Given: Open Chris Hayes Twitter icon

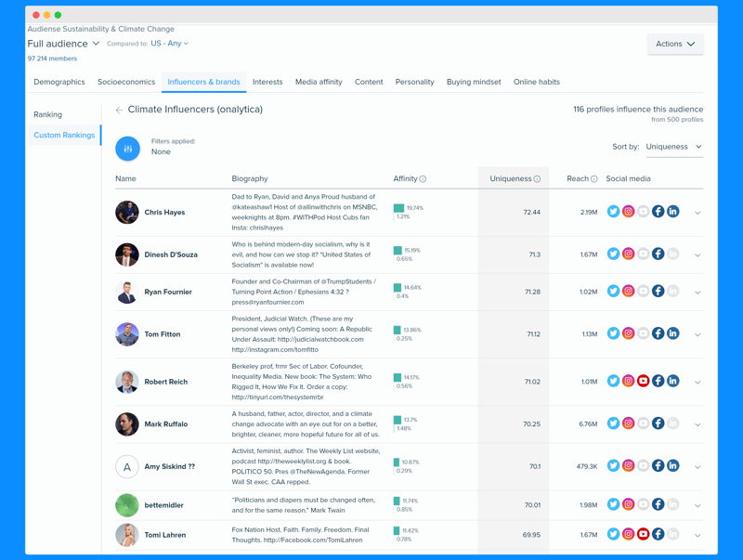Looking at the screenshot, I should [613, 212].
